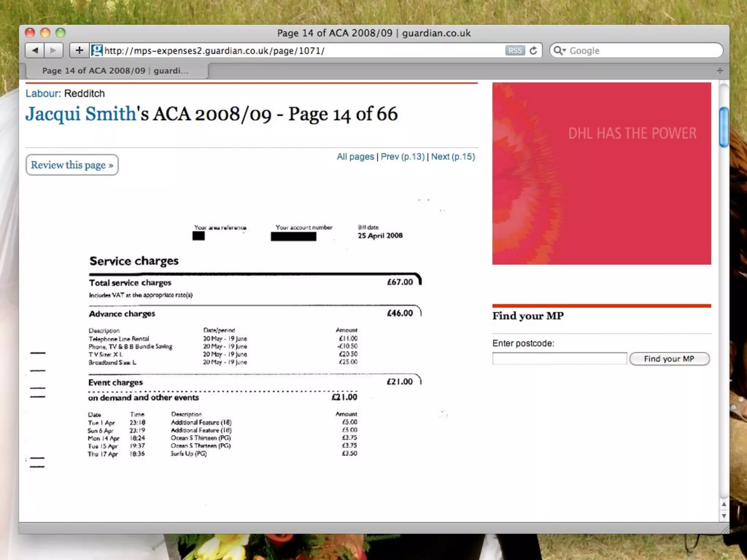This screenshot has height=560, width=747.
Task: Open the Jacqui Smith name link
Action: [x=81, y=114]
